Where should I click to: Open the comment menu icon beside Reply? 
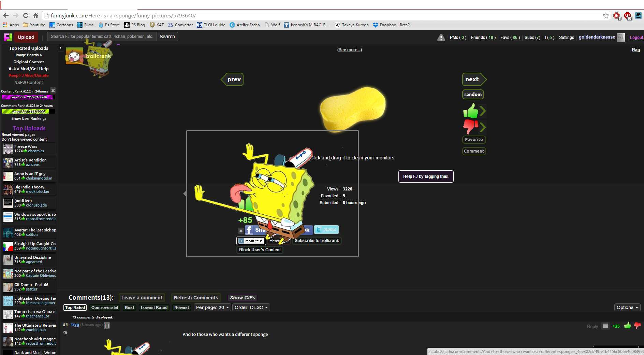coord(605,326)
